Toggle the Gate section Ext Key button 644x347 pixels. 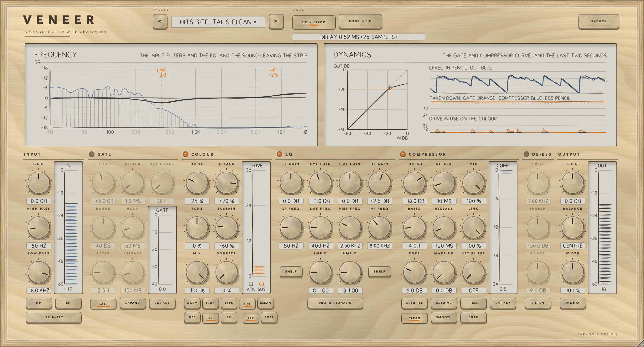(162, 303)
